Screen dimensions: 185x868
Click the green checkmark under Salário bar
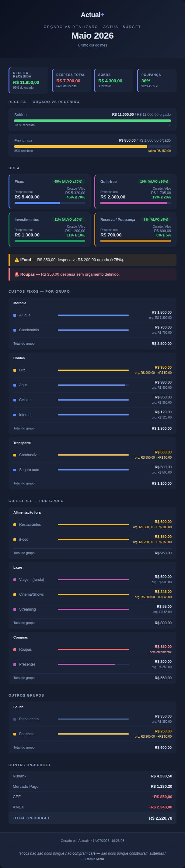(x=169, y=125)
